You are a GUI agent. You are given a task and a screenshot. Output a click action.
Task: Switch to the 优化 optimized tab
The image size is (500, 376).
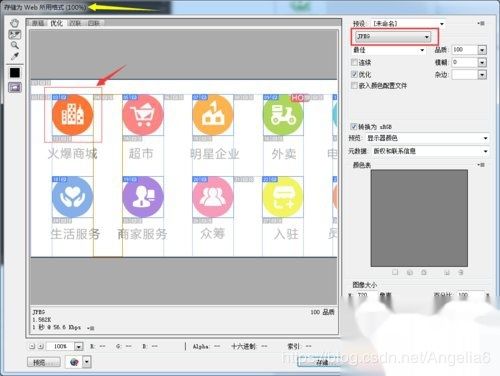pos(56,23)
